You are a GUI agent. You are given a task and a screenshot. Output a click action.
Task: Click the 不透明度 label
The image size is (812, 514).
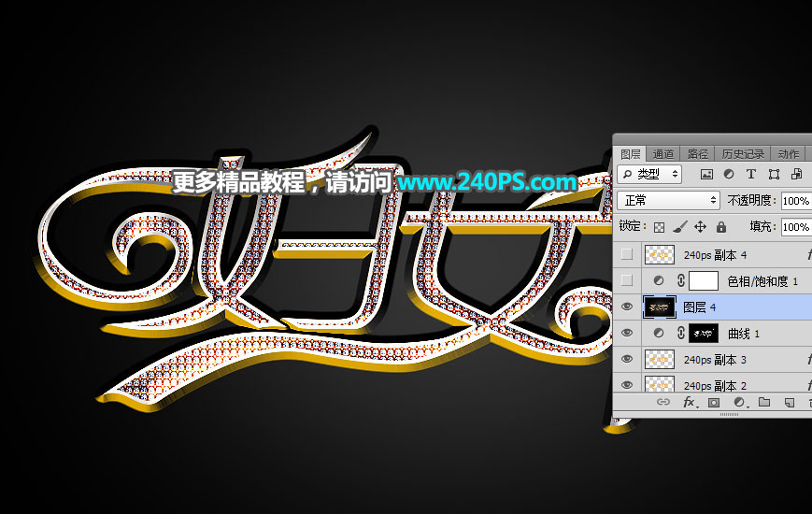pyautogui.click(x=752, y=201)
